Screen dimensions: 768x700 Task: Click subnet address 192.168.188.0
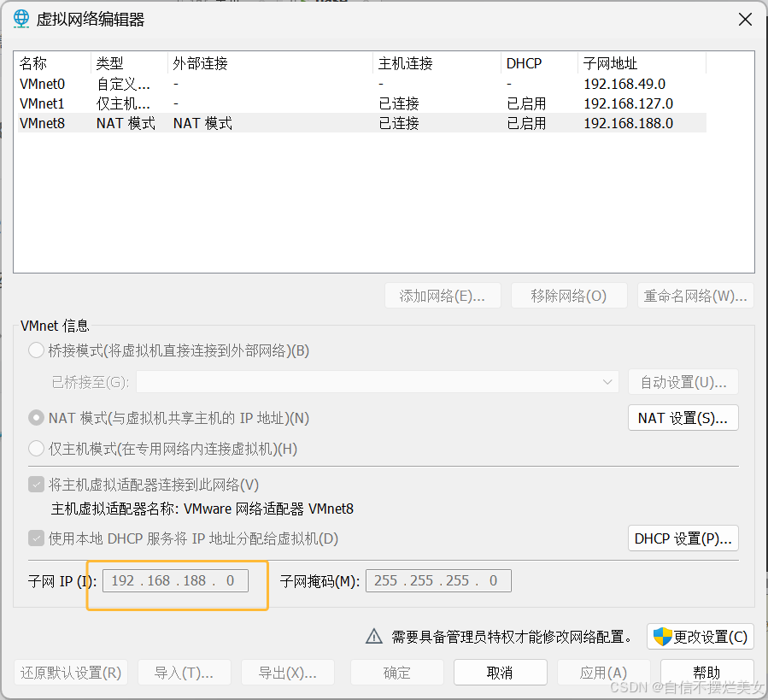629,123
